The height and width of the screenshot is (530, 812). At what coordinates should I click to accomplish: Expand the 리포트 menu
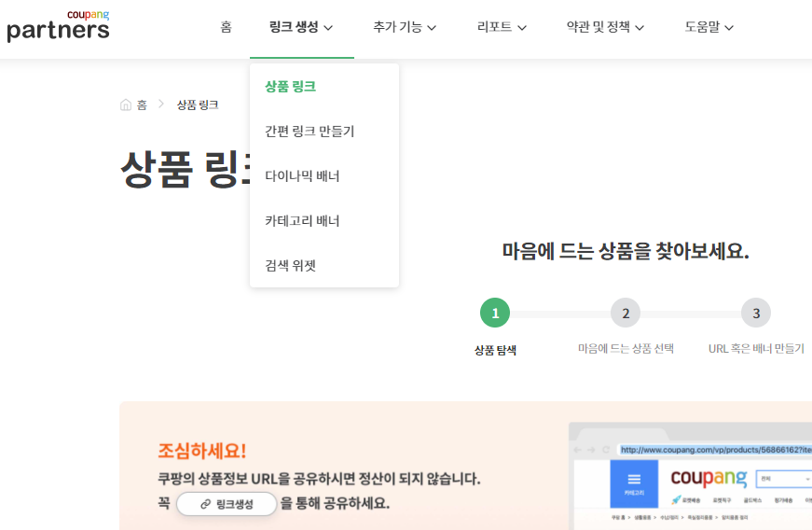pyautogui.click(x=502, y=27)
